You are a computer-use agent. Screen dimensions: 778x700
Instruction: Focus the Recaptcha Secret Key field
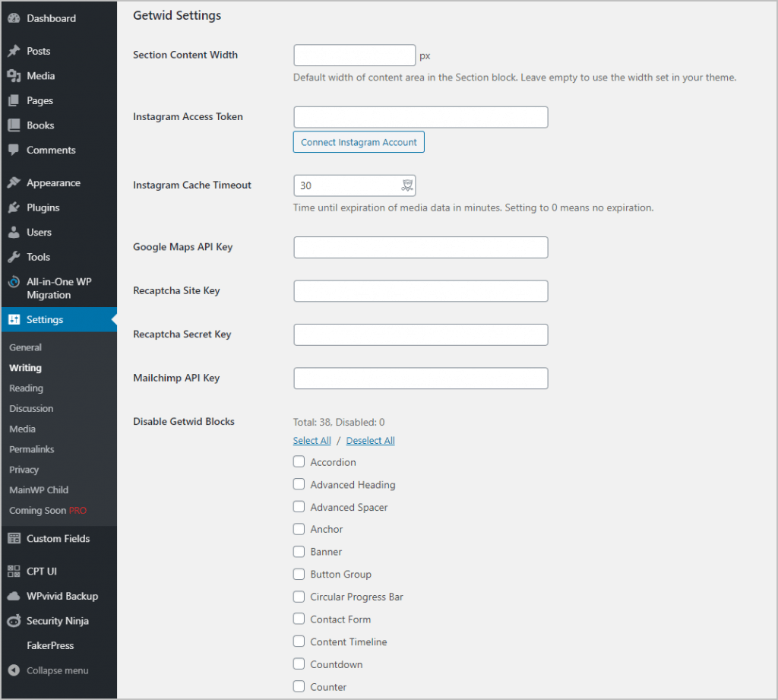pos(421,334)
